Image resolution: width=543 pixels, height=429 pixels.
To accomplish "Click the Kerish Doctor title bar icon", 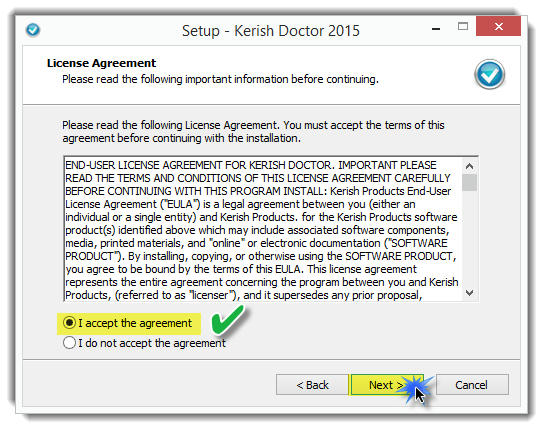I will tap(33, 30).
